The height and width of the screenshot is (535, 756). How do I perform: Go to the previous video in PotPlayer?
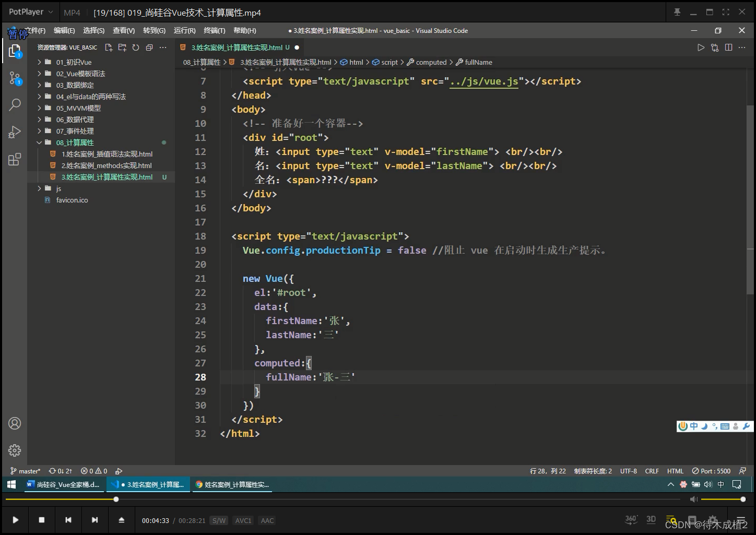(x=68, y=520)
